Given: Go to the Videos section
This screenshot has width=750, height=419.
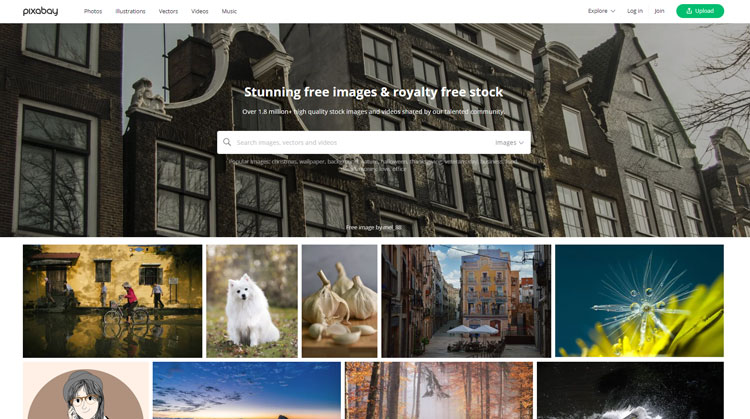Looking at the screenshot, I should tap(199, 11).
